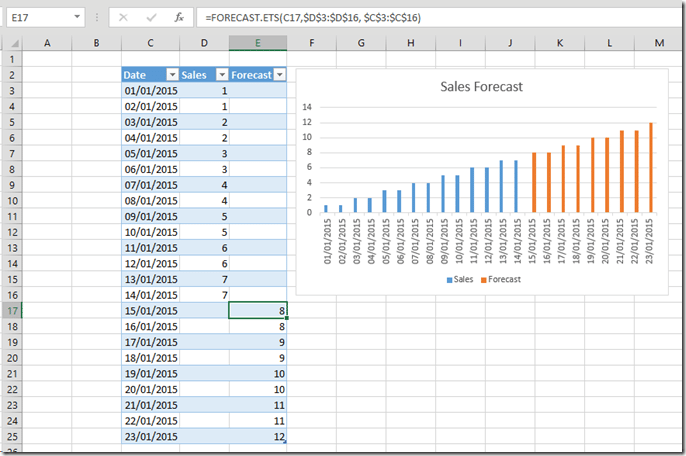Select row 1 header
Screen dimensions: 686x456
tap(12, 59)
